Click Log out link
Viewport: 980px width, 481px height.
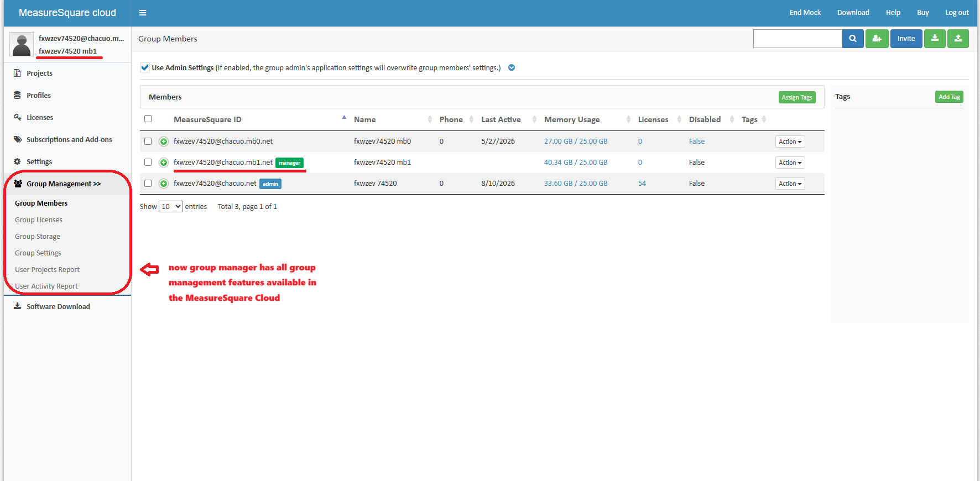[957, 13]
